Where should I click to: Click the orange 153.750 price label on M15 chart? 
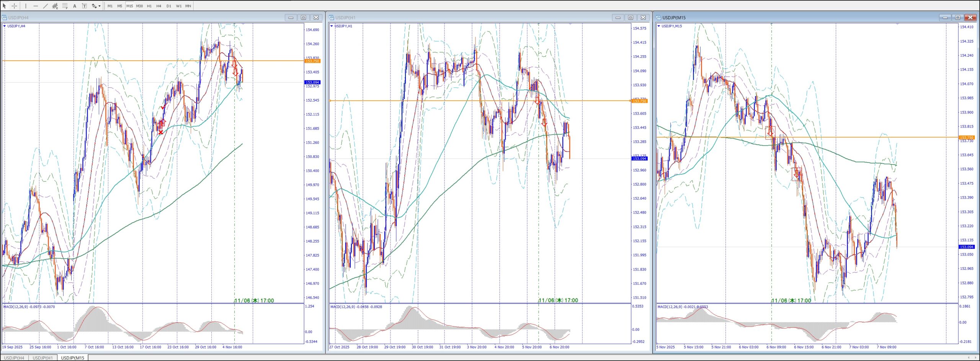click(966, 137)
